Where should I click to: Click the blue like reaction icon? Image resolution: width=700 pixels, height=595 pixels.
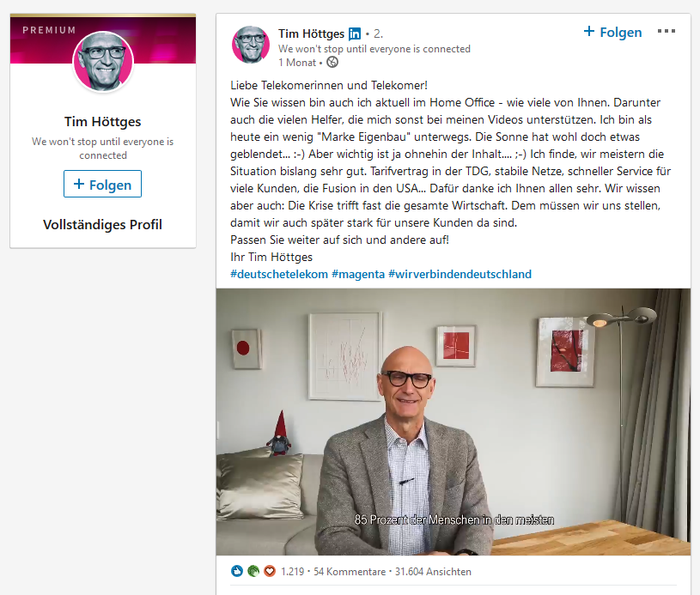coord(237,571)
